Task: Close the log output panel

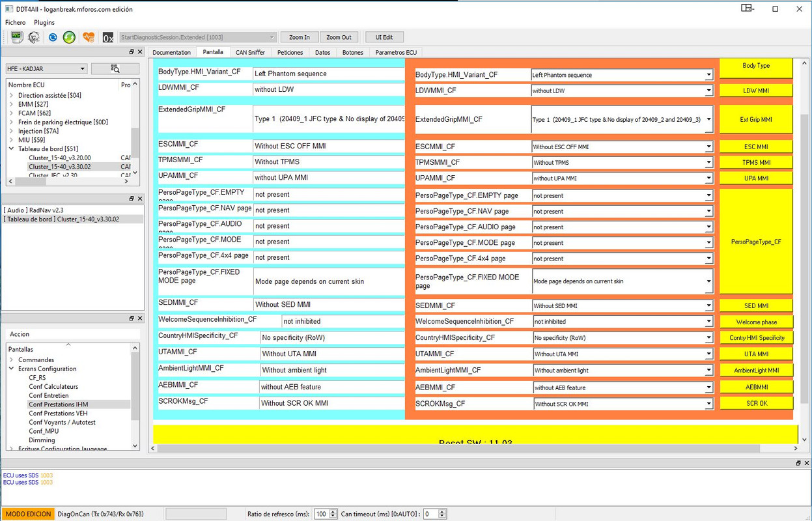Action: tap(806, 463)
